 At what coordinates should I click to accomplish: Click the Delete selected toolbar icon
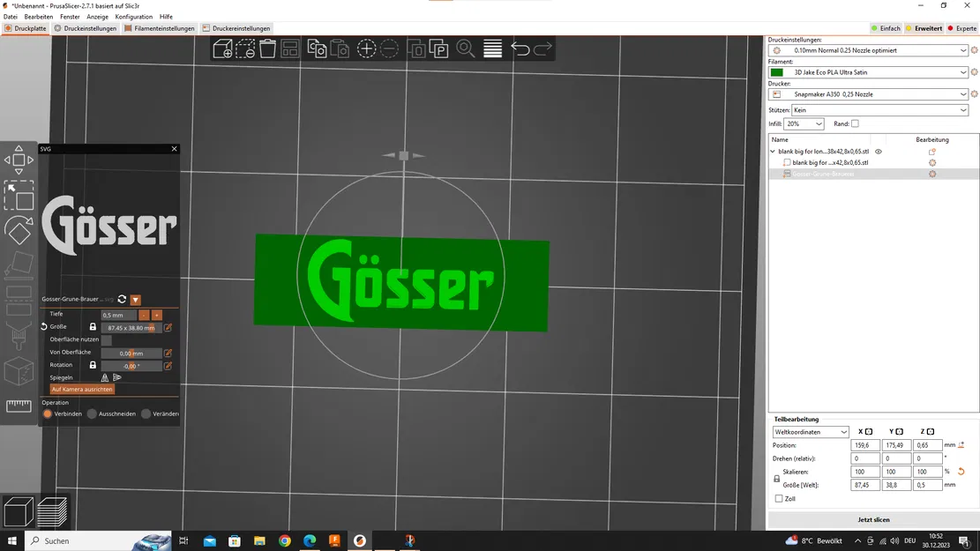click(x=245, y=48)
